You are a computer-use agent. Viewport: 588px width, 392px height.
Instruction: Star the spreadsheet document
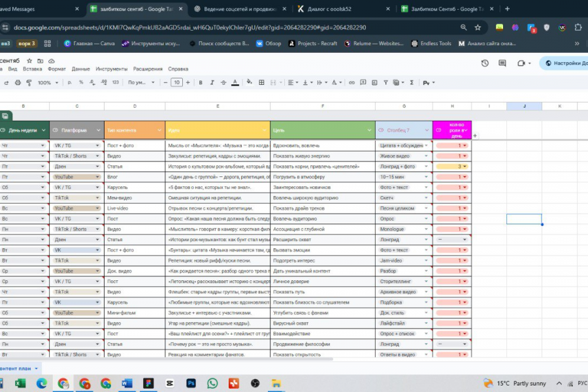pos(29,61)
